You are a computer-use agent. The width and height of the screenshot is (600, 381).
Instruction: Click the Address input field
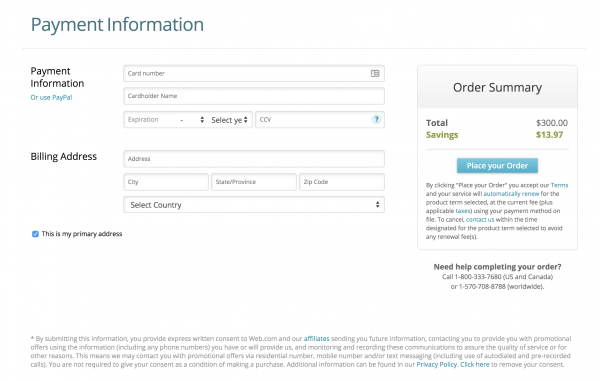pos(254,159)
